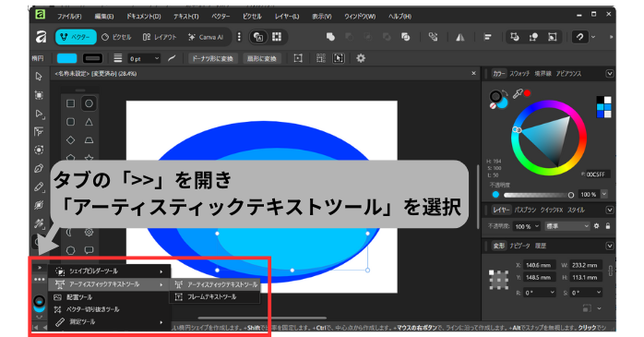The height and width of the screenshot is (337, 644).
Task: Pick the eyedropper color picker in Color panel
Action: pos(518,94)
